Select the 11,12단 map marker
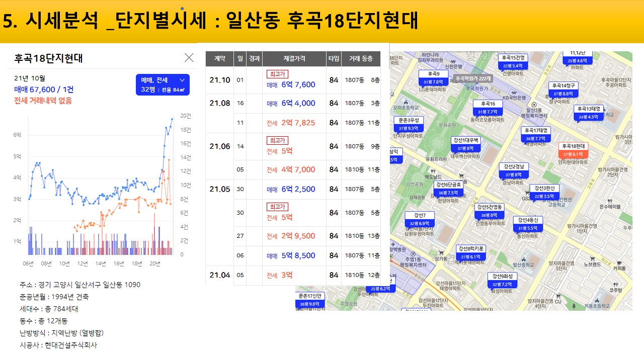This screenshot has width=644, height=362. coord(577,57)
